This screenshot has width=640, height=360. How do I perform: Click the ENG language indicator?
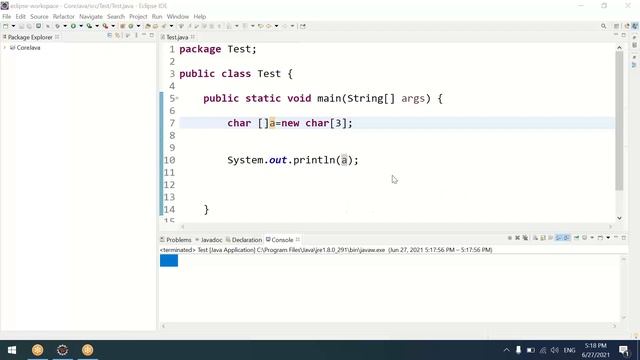569,350
